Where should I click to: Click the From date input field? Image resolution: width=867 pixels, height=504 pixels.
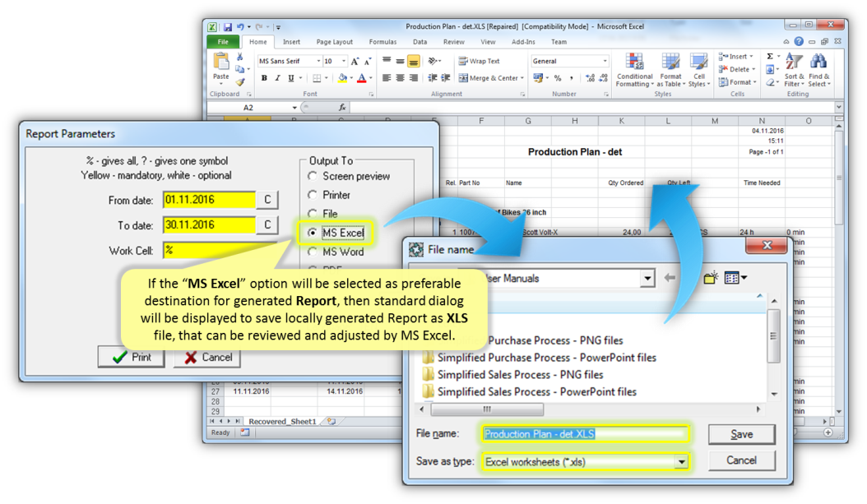pyautogui.click(x=210, y=200)
